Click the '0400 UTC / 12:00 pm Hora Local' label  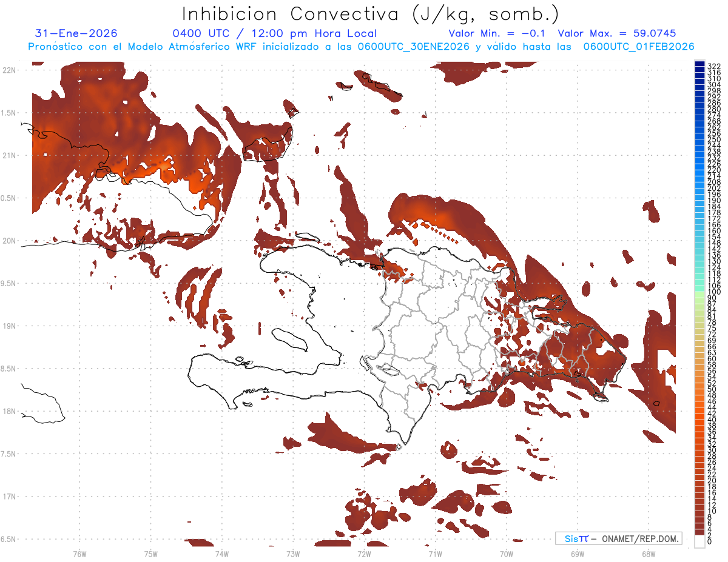pos(275,34)
